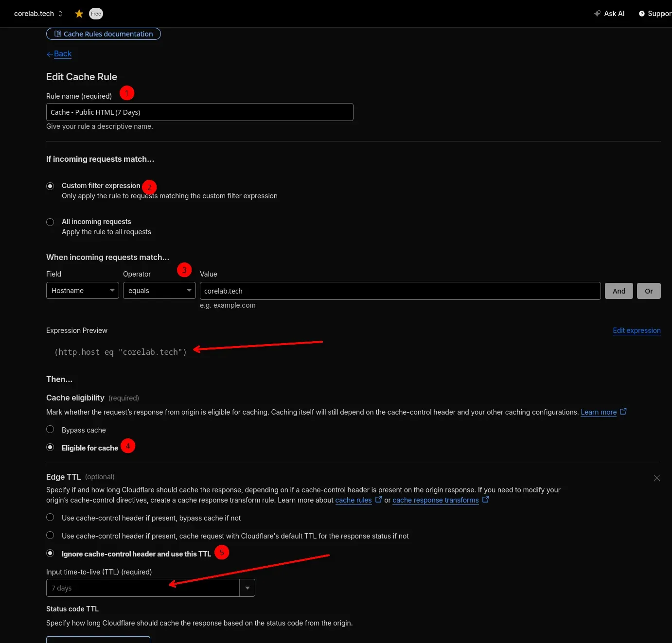The height and width of the screenshot is (643, 672).
Task: Open the equals operator dropdown
Action: tap(159, 291)
